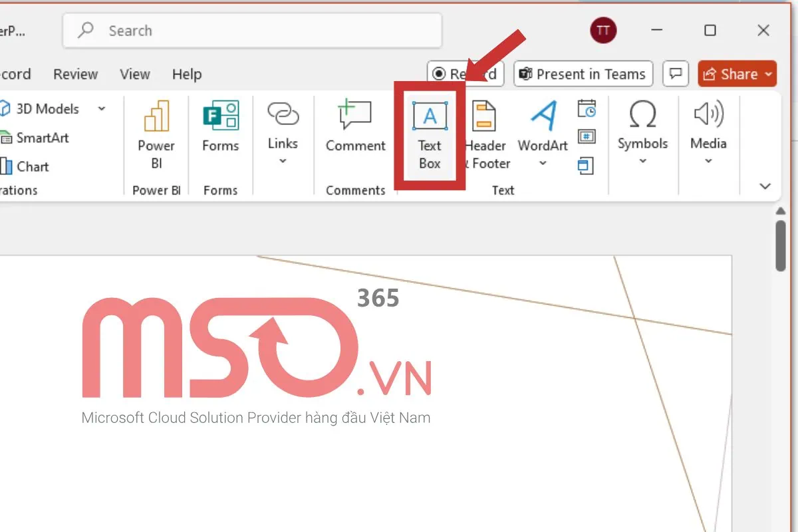
Task: Open the comments pane speech bubble
Action: click(x=676, y=74)
